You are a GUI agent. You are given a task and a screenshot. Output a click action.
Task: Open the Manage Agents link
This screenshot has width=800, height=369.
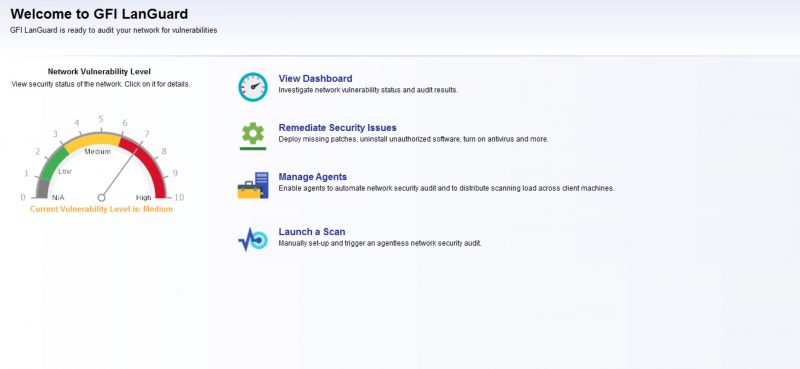(313, 177)
